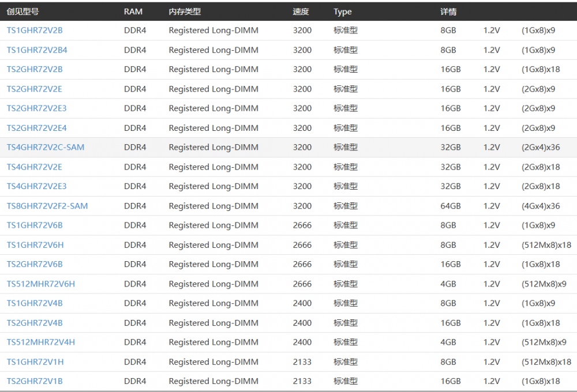This screenshot has width=577, height=392.
Task: Select Registered Long-DIMM in TS2GHR72V1B row
Action: click(x=213, y=382)
